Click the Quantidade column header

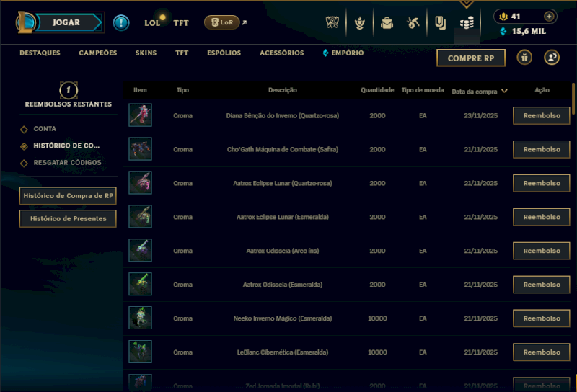[x=377, y=90]
